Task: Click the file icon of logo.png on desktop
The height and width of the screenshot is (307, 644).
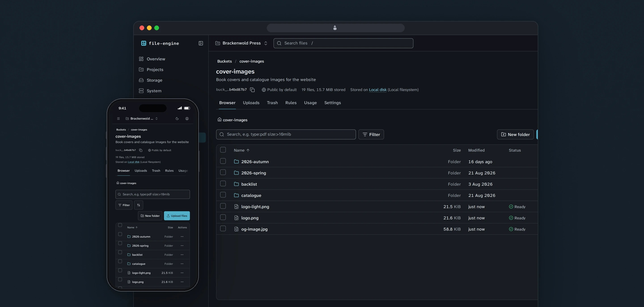Action: [236, 218]
